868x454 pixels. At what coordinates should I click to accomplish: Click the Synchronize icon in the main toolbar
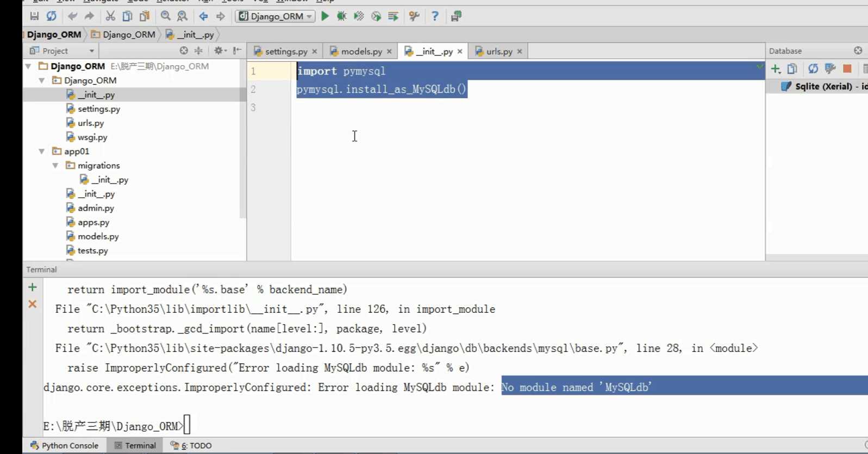point(52,16)
